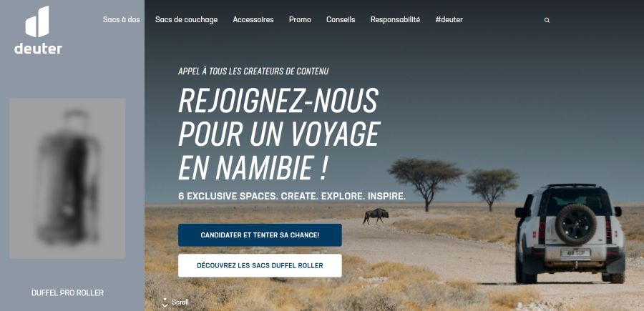The width and height of the screenshot is (644, 311).
Task: Open the #deuter navigation link
Action: (x=449, y=19)
